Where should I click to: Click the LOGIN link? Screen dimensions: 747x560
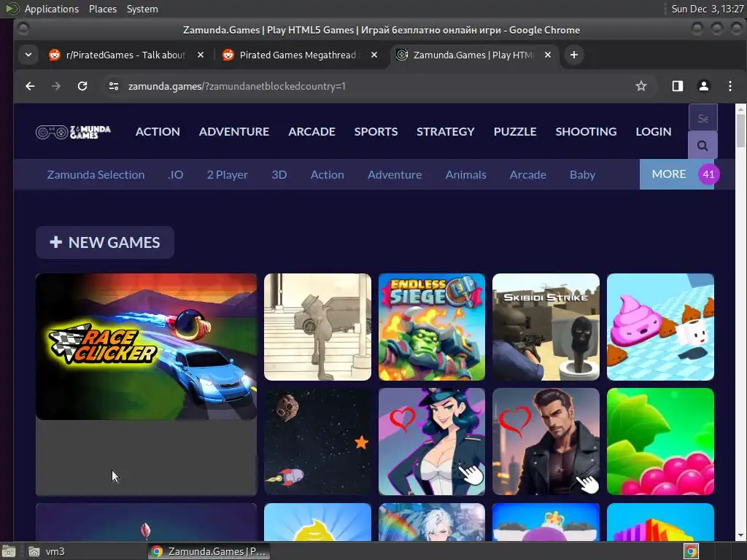pos(653,131)
